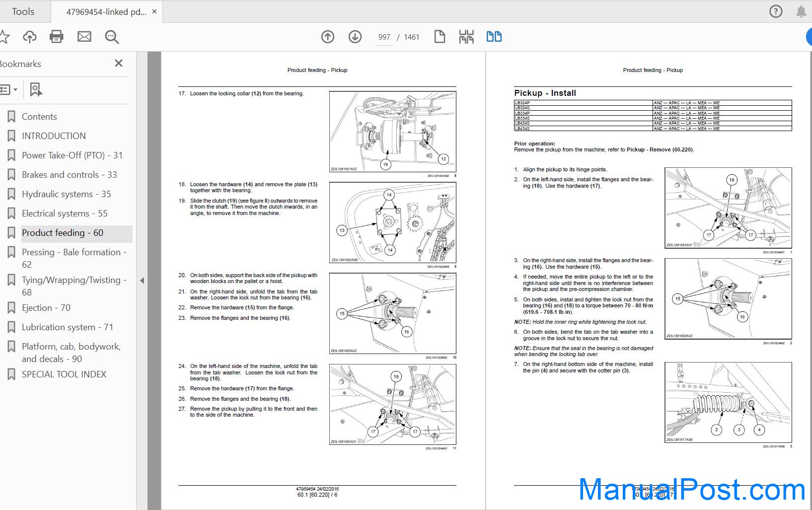Click the bookmark icon beside SPECIAL TOOL INDEX

(x=11, y=374)
